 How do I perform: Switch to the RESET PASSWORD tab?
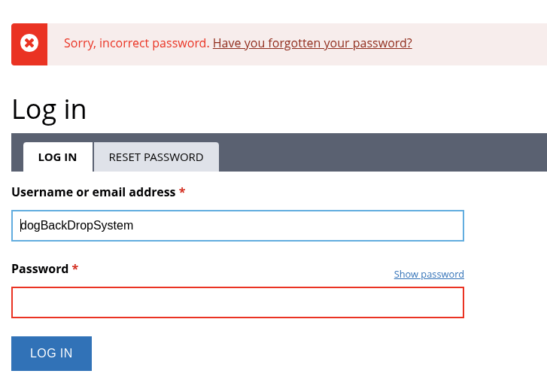point(156,157)
